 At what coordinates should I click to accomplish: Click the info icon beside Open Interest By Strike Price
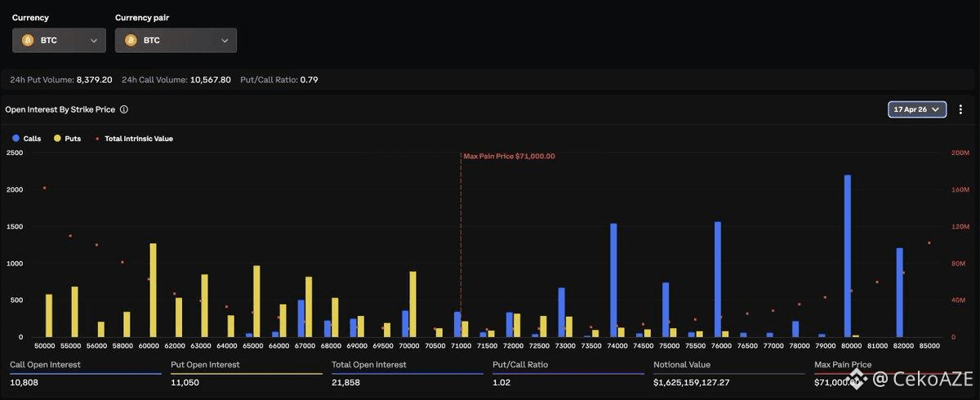(x=124, y=109)
